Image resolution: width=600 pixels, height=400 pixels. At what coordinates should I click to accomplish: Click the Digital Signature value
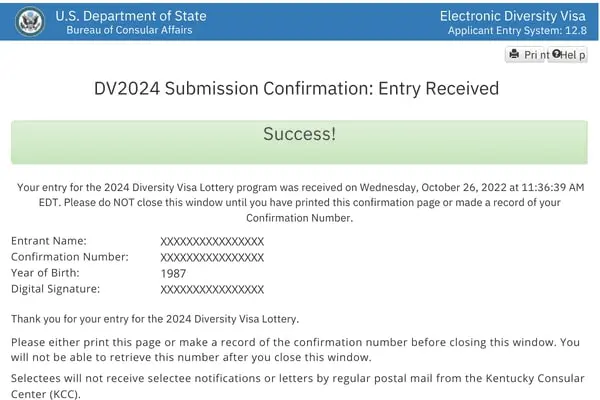[x=212, y=289]
